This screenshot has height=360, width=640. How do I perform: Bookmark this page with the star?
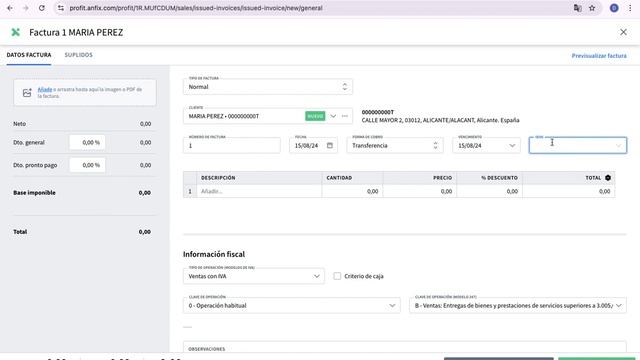pyautogui.click(x=592, y=8)
